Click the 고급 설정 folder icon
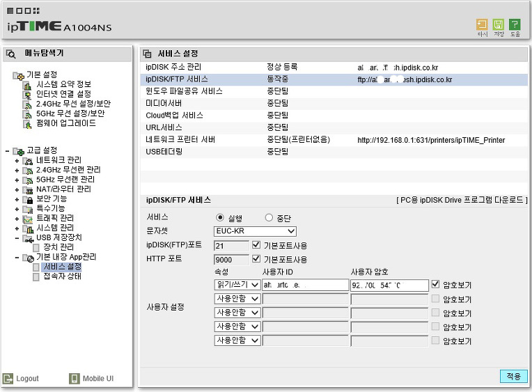Screen dimensions: 532x392 (x=18, y=151)
